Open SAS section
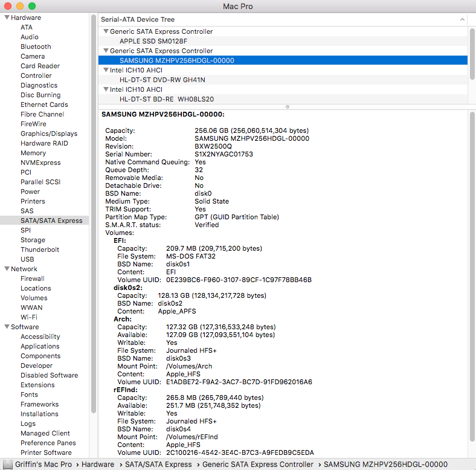The width and height of the screenshot is (476, 470). [x=27, y=211]
